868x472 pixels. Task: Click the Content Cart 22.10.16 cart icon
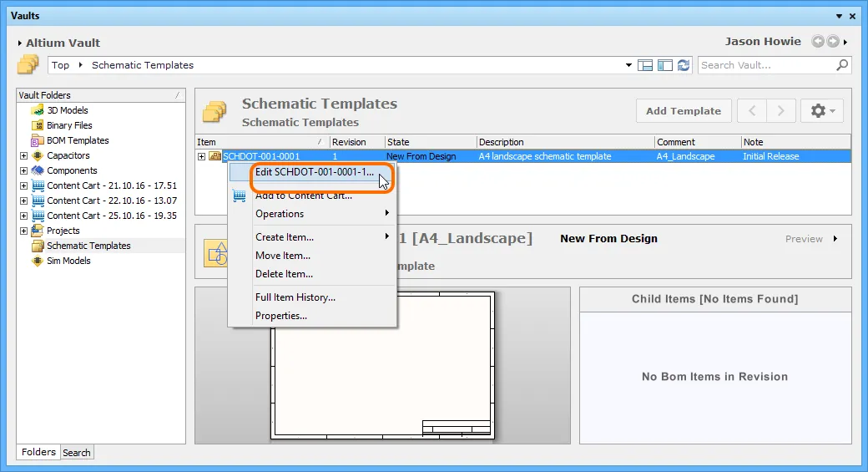(38, 200)
